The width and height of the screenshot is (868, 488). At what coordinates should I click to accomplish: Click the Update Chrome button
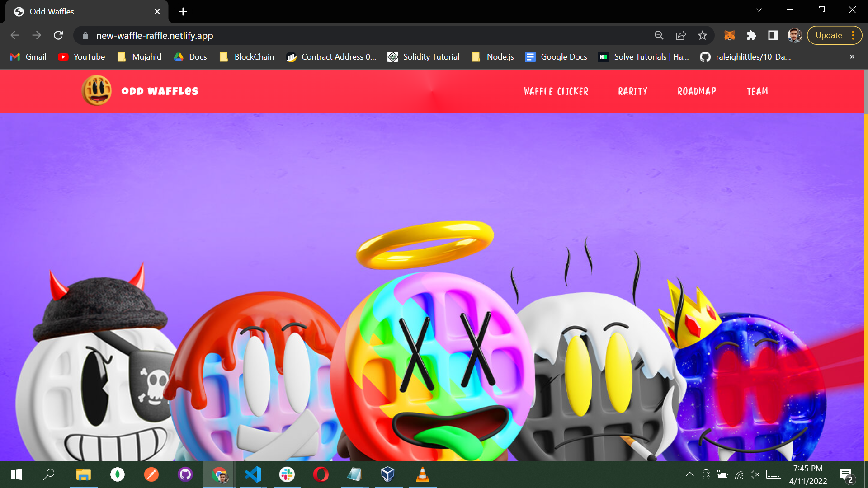click(x=829, y=35)
